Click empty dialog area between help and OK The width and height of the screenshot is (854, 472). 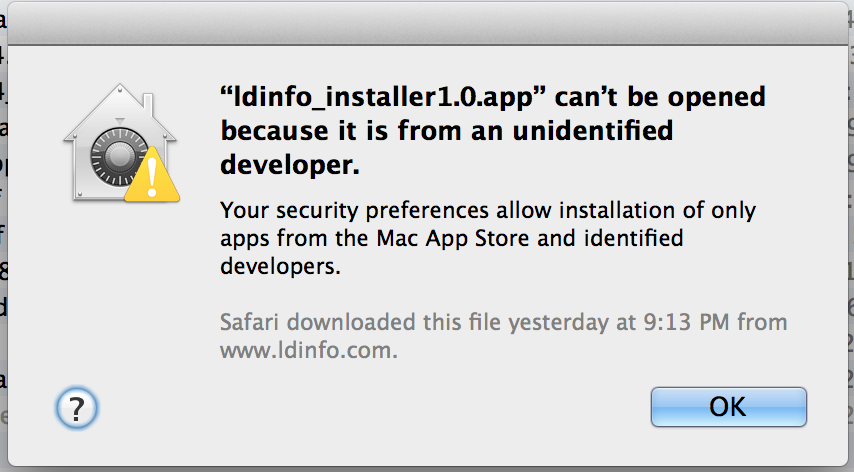(x=370, y=408)
